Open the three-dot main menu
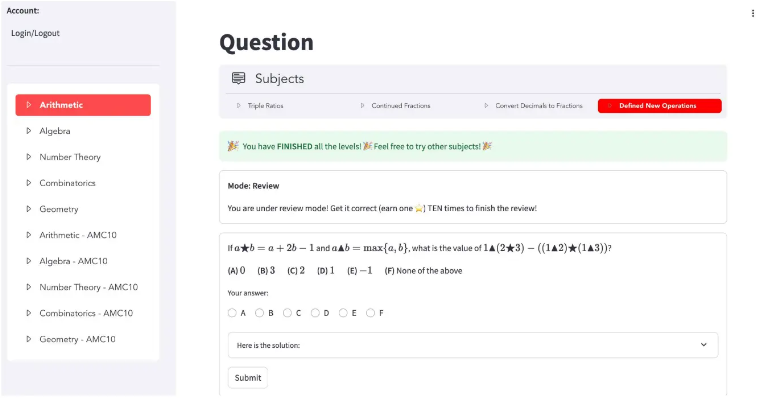Screen dimensions: 768x412 click(x=753, y=13)
